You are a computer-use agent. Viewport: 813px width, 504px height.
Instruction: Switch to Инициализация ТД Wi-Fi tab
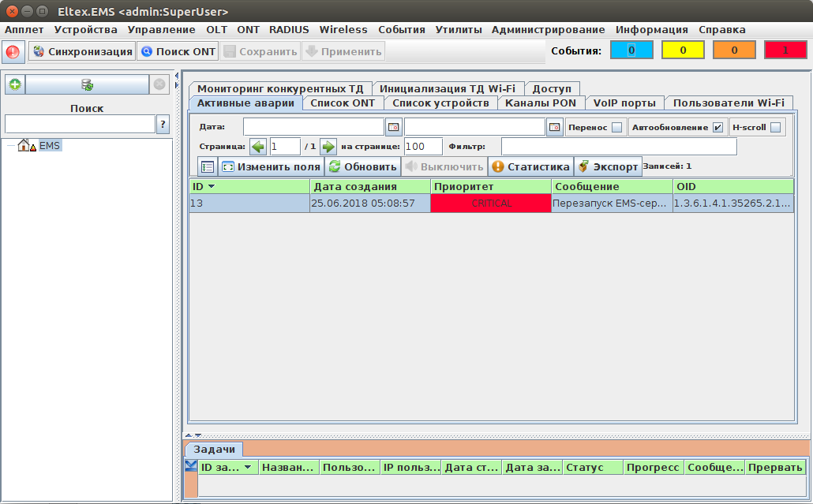(x=448, y=88)
